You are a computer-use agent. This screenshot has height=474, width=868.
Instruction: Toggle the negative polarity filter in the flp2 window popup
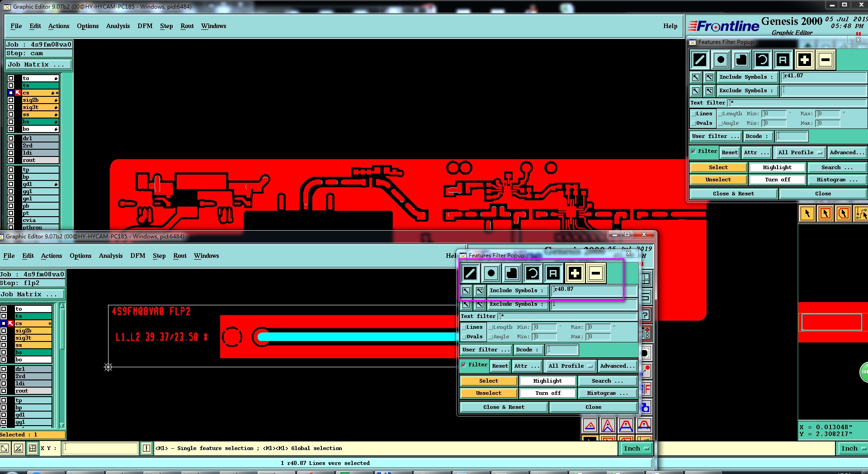coord(595,273)
